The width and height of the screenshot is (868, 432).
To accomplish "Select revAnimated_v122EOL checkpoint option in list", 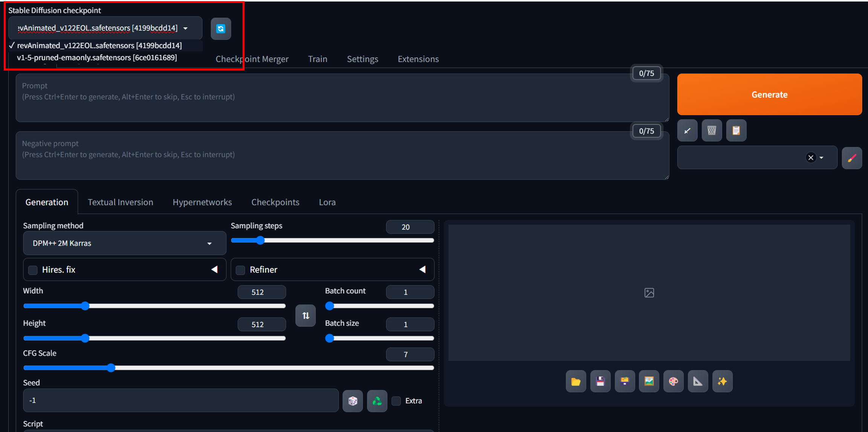I will point(105,46).
